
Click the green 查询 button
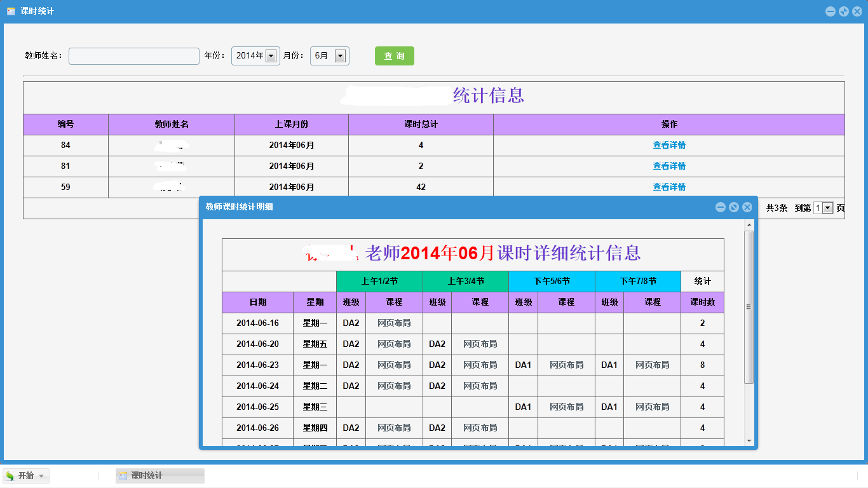tap(395, 56)
